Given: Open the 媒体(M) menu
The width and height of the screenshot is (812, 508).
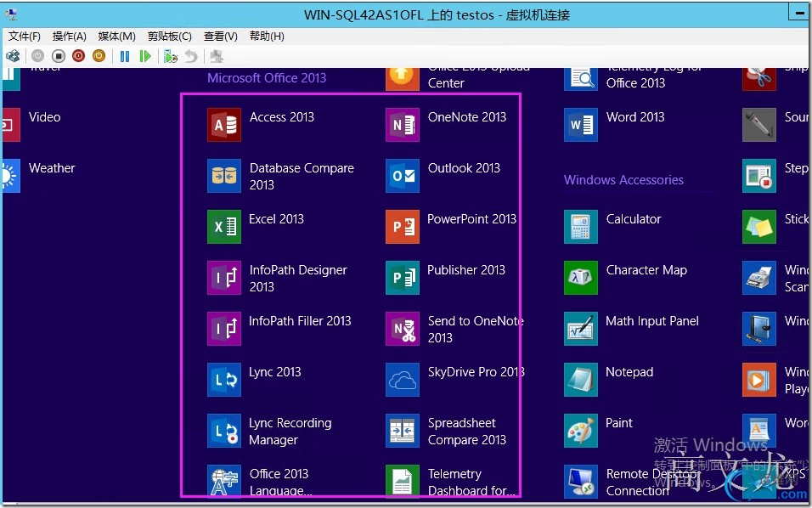Looking at the screenshot, I should coord(116,37).
